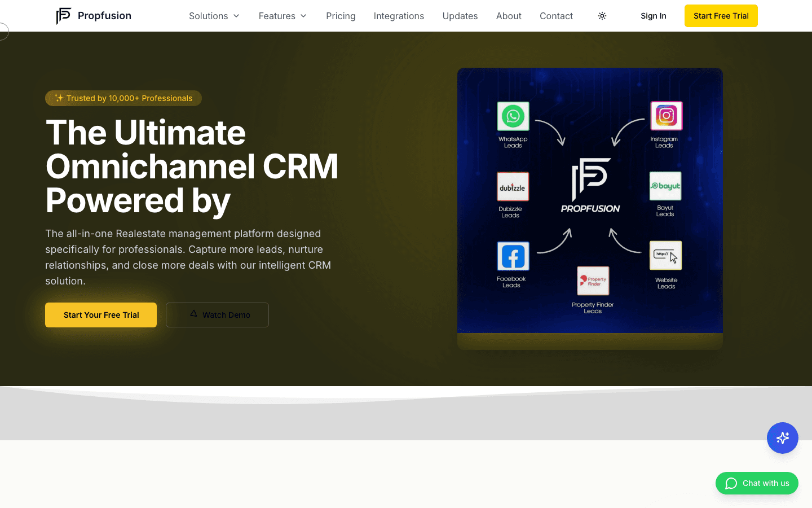Click the WhatsApp Leads icon
Viewport: 812px width, 508px height.
pyautogui.click(x=513, y=116)
